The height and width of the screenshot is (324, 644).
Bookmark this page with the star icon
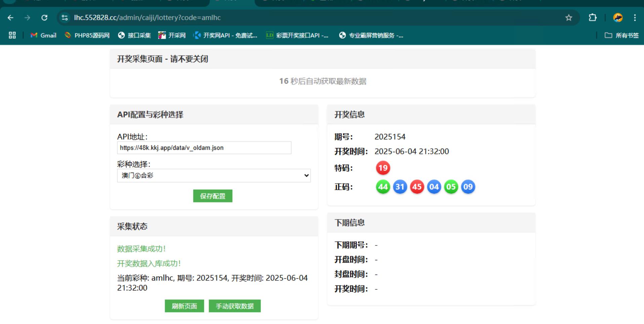[x=568, y=18]
